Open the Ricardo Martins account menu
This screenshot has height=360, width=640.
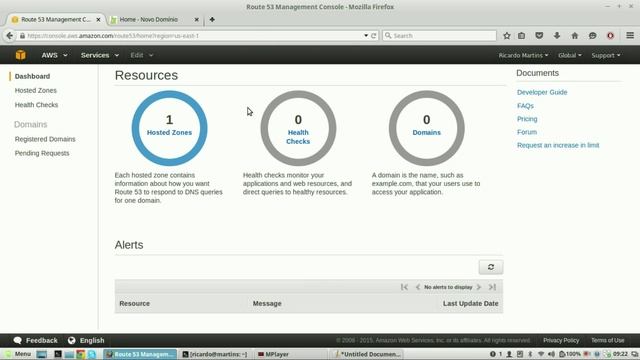coord(523,55)
